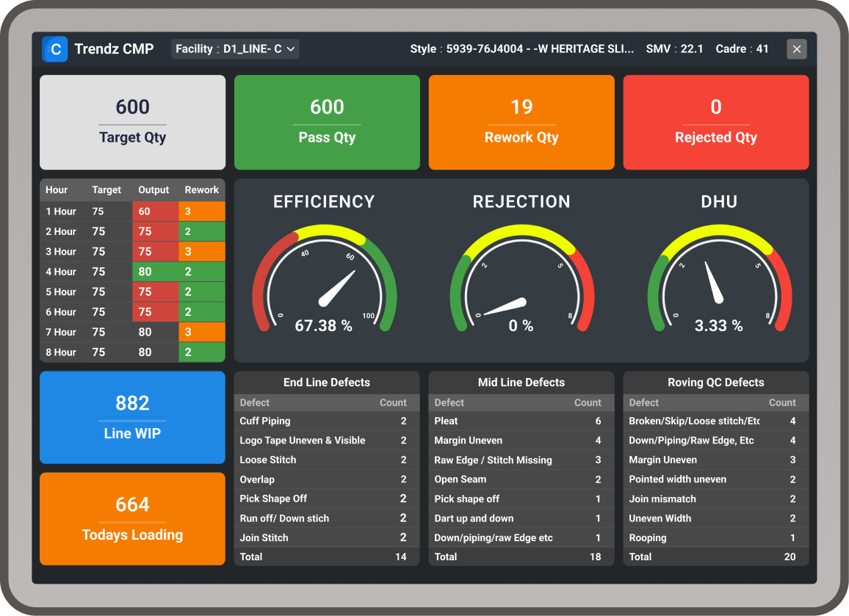
Task: Open the Facility D1_LINE-C dropdown
Action: click(234, 48)
